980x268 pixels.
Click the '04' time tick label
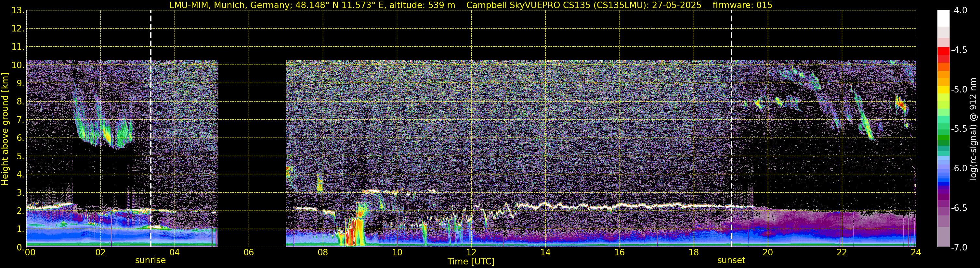pyautogui.click(x=175, y=252)
